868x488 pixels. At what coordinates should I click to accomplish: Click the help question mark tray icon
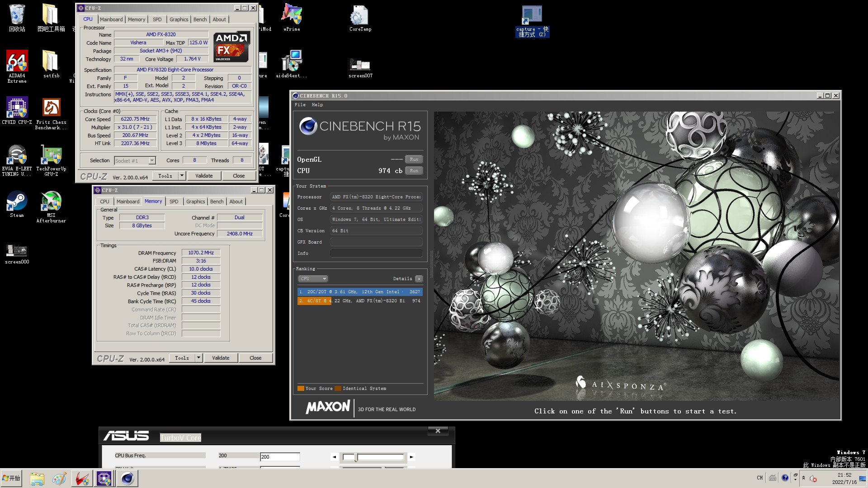click(x=785, y=478)
